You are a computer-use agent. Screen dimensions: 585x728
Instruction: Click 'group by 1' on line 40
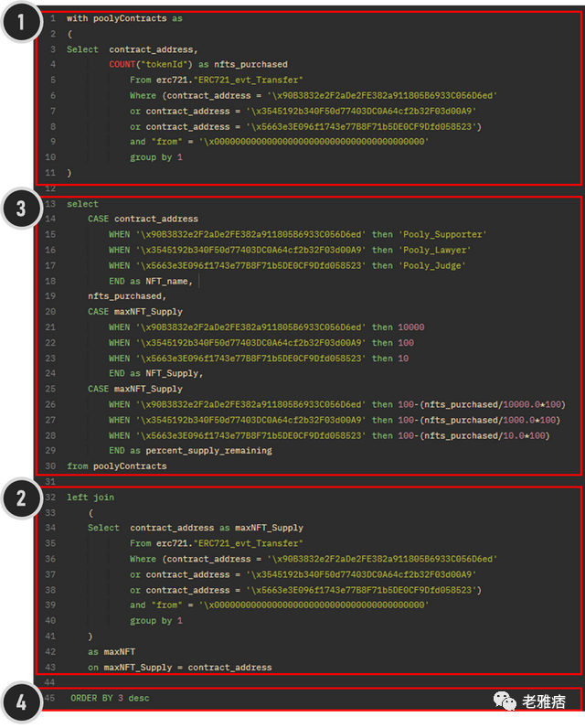click(156, 621)
